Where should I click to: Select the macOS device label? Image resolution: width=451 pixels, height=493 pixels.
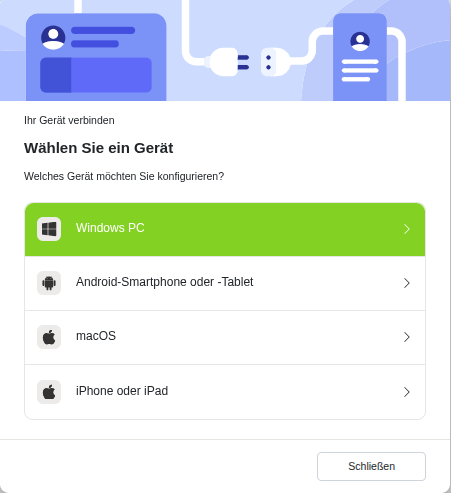[96, 336]
